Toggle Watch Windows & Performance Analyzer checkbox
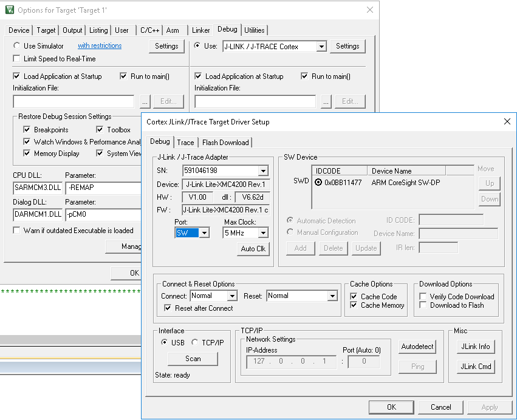Viewport: 517px width, 420px height. (27, 141)
